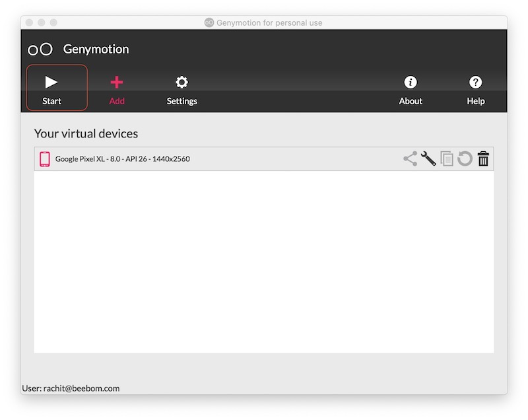Clone the Google Pixel XL device
Screen dimensions: 528x420
(447, 158)
